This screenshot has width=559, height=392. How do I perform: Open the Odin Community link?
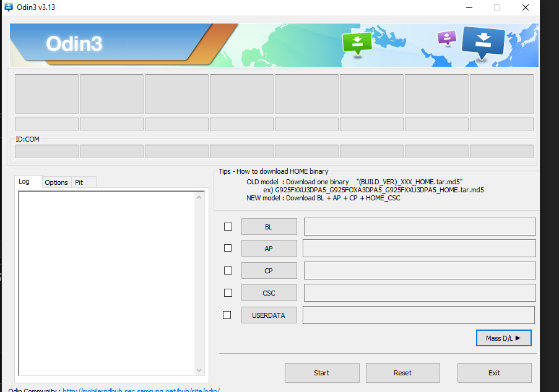pos(141,390)
